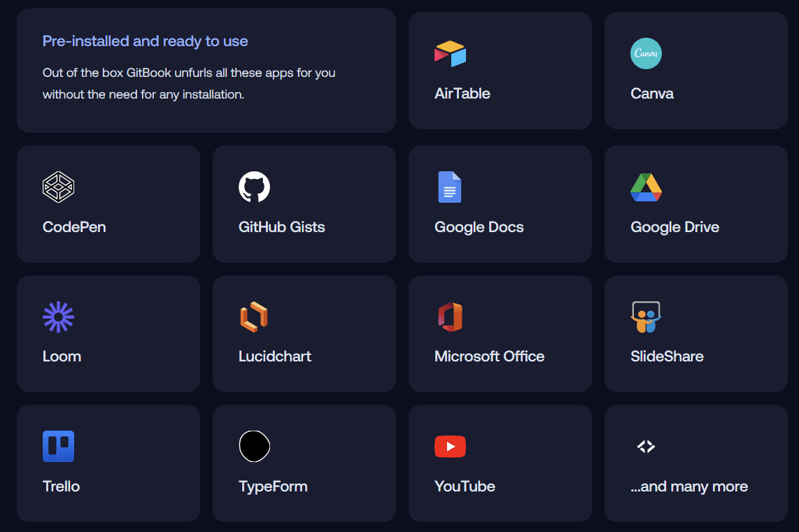Image resolution: width=799 pixels, height=532 pixels.
Task: Click the YouTube play button icon
Action: (x=450, y=446)
